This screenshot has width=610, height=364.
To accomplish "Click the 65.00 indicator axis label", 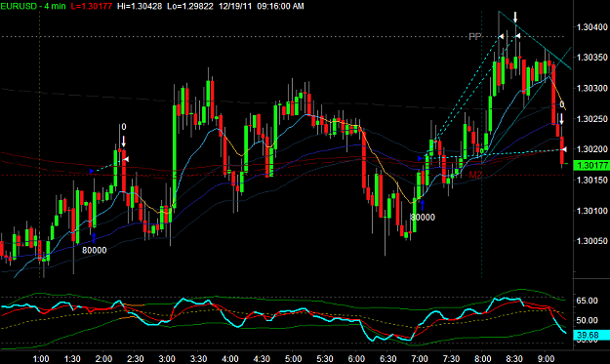I will [587, 301].
